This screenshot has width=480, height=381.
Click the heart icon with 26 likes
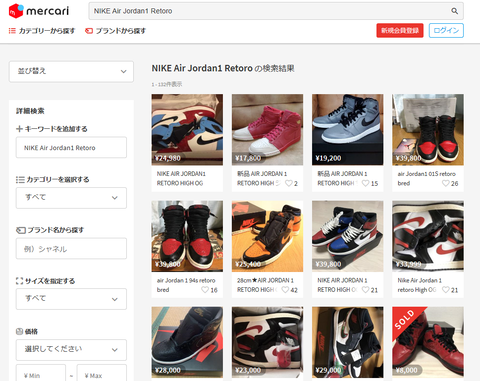pos(446,183)
